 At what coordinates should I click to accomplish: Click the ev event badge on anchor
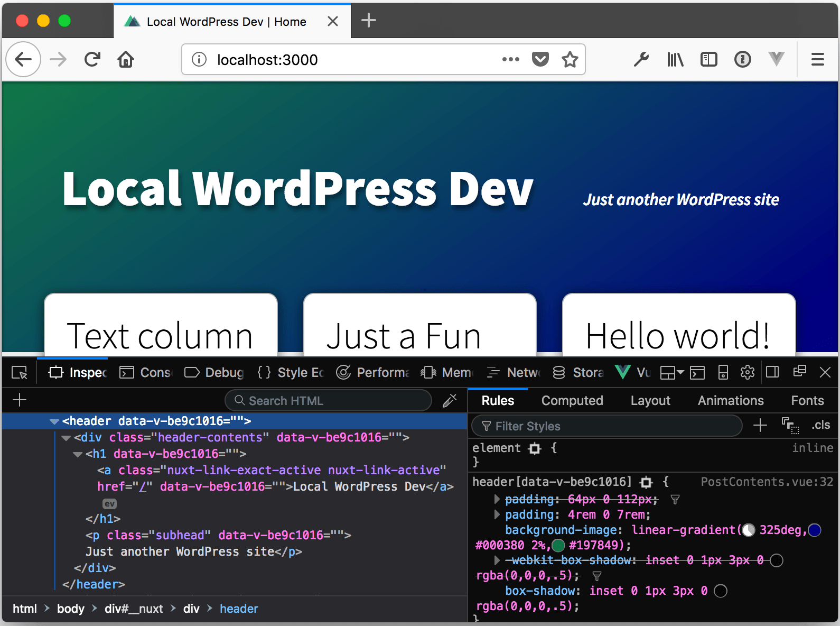(109, 503)
